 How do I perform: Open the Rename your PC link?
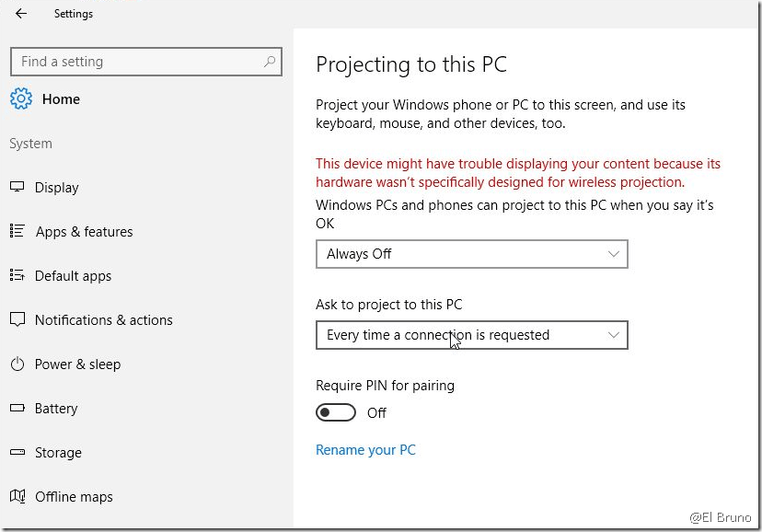pyautogui.click(x=365, y=450)
